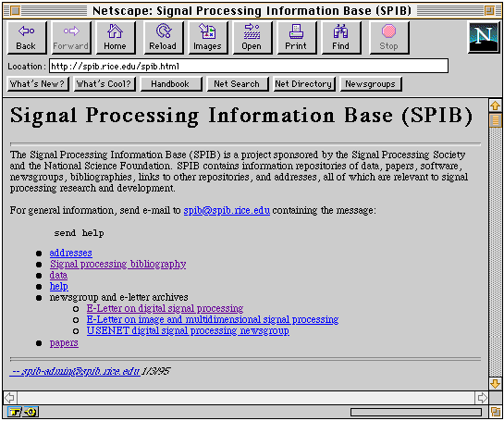Click the window resize grow box
The width and height of the screenshot is (504, 421).
tap(496, 412)
